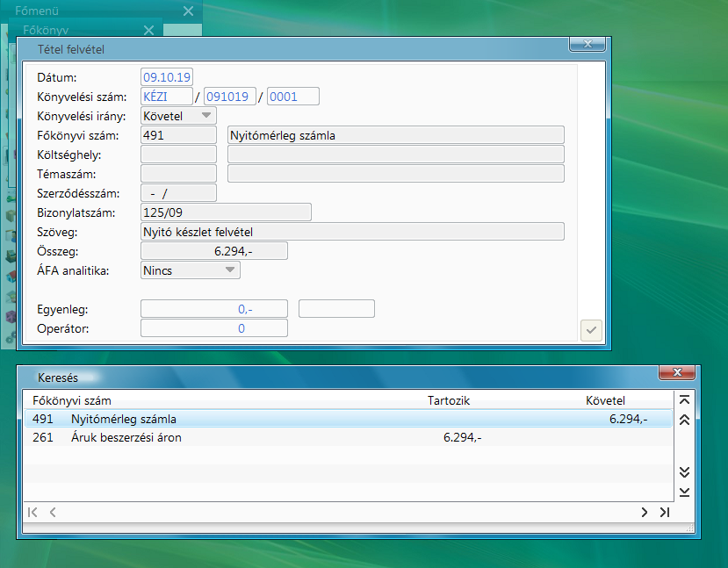728x568 pixels.
Task: Confirm entry with the checkmark button
Action: pos(591,330)
